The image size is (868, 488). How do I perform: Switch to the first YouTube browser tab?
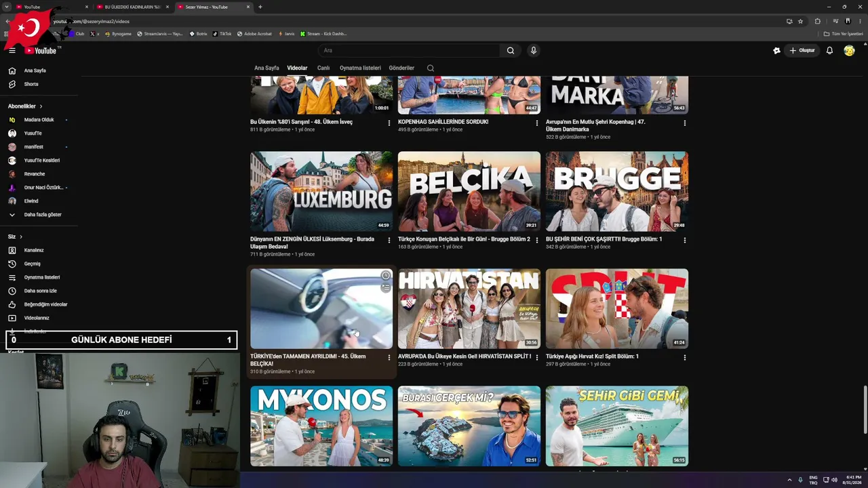pyautogui.click(x=52, y=7)
